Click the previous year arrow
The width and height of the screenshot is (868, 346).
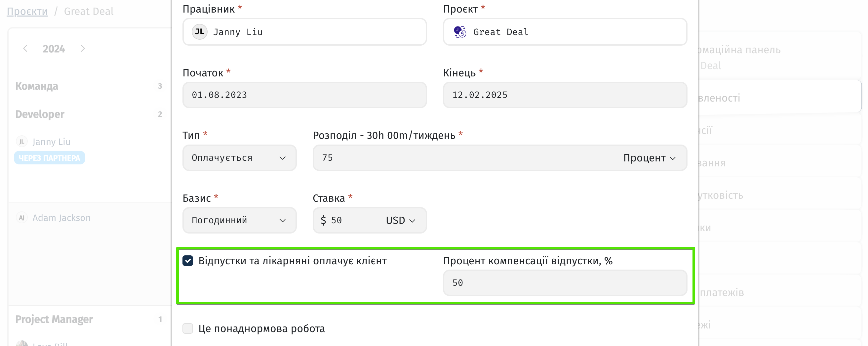[x=25, y=49]
